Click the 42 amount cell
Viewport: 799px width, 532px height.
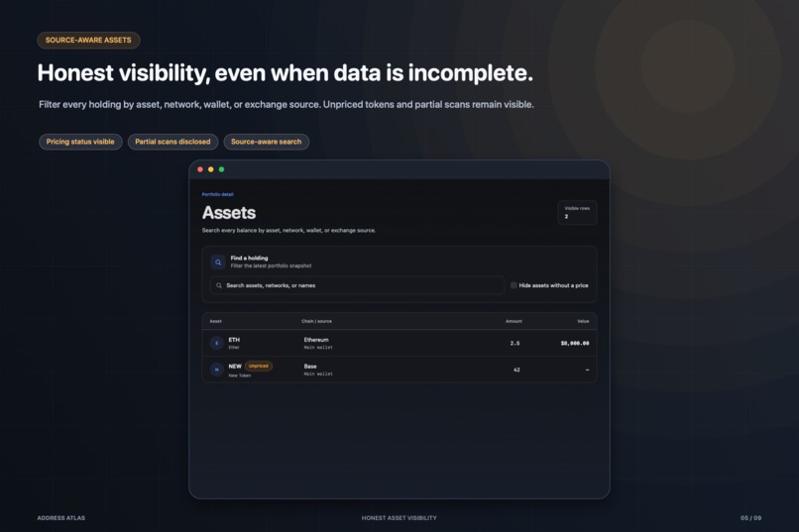516,370
